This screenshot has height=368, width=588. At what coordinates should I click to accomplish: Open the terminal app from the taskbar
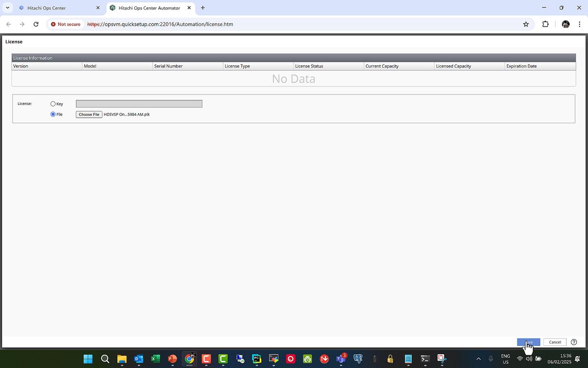(x=425, y=359)
